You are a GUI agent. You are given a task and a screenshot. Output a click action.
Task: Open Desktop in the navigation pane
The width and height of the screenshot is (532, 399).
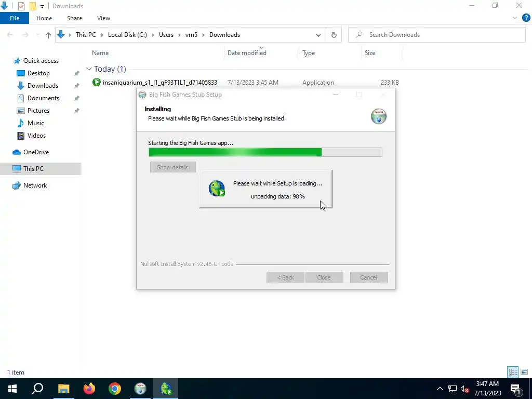click(38, 73)
